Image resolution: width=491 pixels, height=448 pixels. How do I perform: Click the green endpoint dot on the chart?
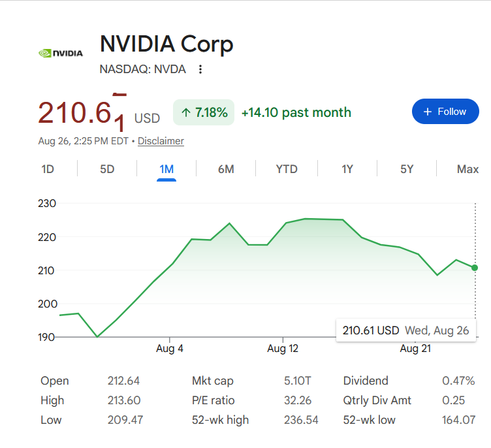click(x=475, y=268)
